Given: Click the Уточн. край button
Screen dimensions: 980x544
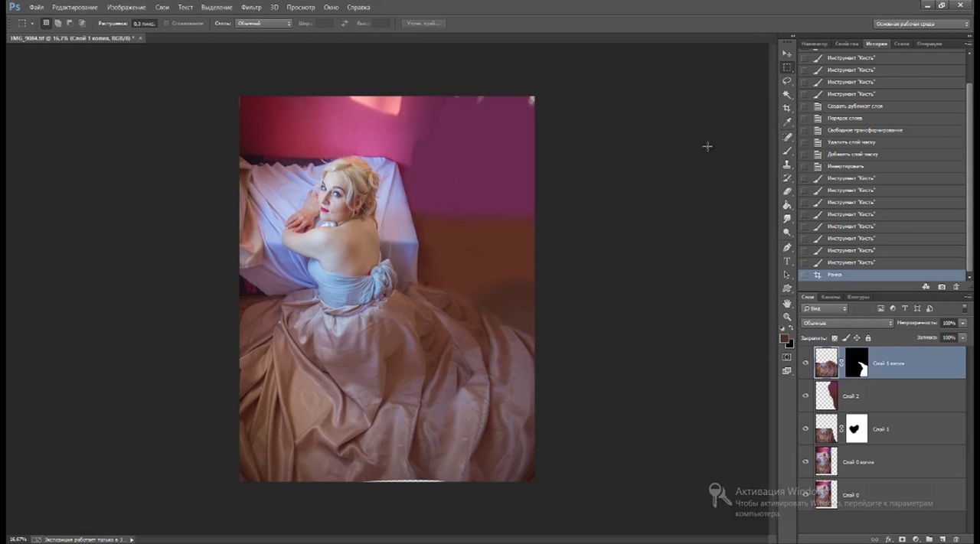Looking at the screenshot, I should pos(423,24).
